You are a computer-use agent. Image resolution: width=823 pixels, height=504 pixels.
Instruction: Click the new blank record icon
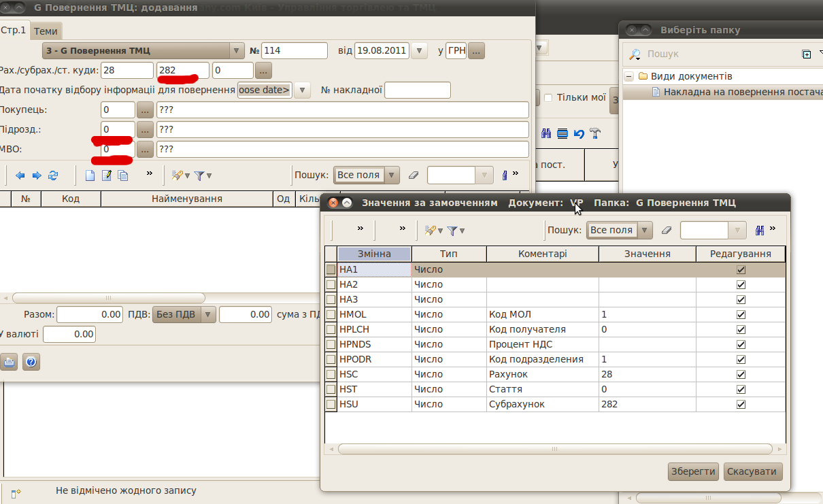[x=90, y=175]
